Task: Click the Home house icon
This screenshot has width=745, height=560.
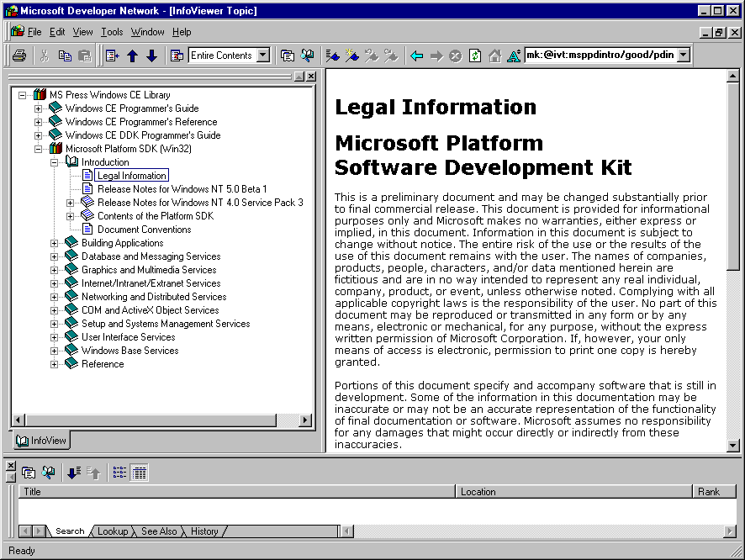Action: [x=494, y=56]
